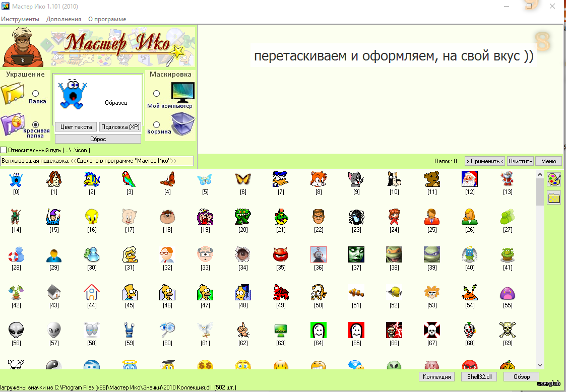Click the Очистить button
The height and width of the screenshot is (392, 566).
tap(520, 161)
